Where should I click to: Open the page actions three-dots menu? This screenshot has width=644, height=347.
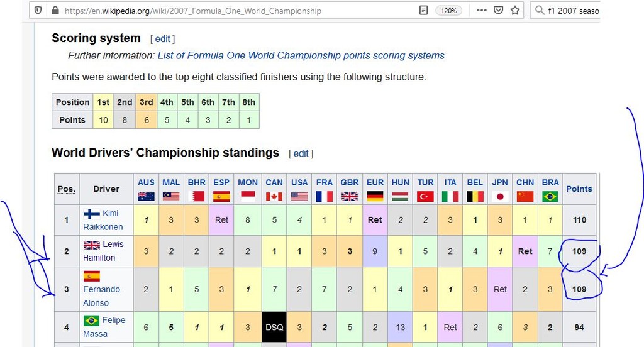[482, 11]
